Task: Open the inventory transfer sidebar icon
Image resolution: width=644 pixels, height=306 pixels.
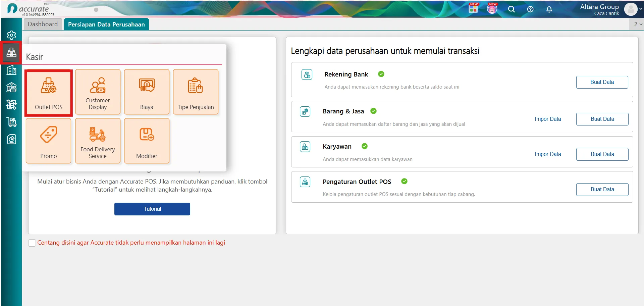Action: (x=11, y=105)
